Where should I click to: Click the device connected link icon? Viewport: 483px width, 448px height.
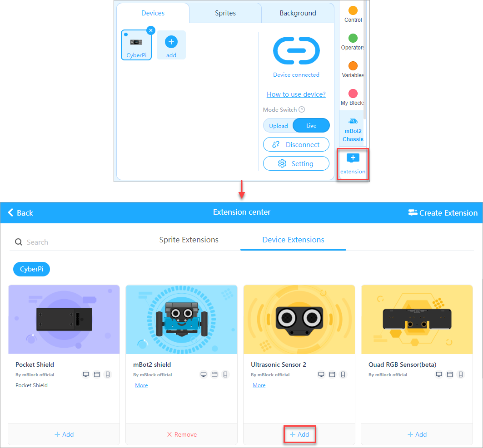point(296,51)
